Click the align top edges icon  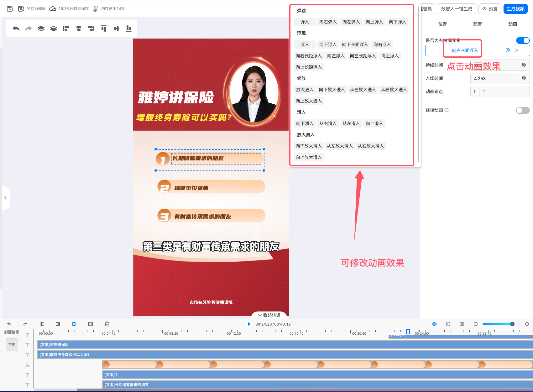[x=104, y=29]
